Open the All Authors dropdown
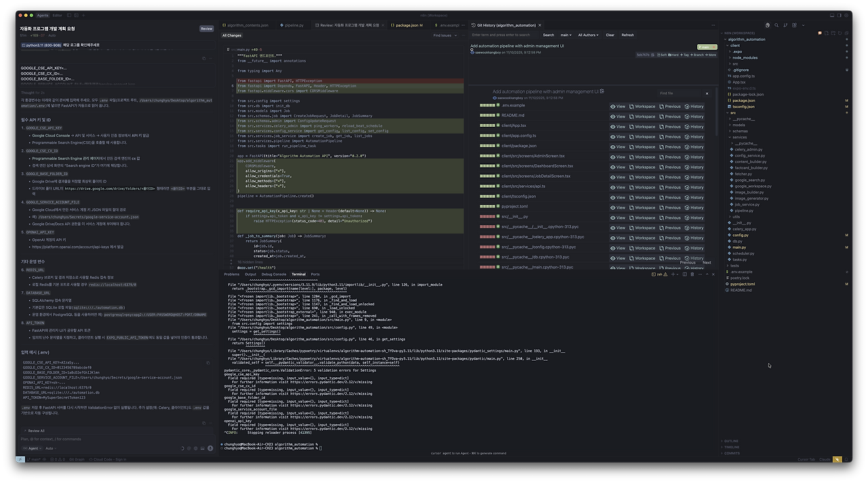The height and width of the screenshot is (483, 868). click(588, 35)
